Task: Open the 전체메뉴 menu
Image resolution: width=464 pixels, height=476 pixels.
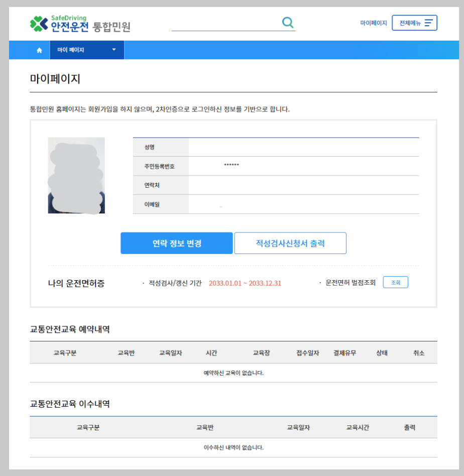Action: tap(414, 23)
